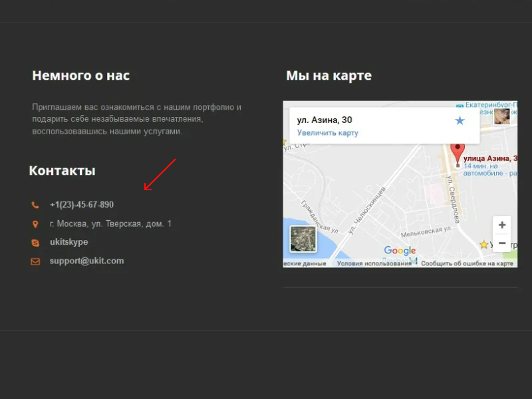Click the support@ukit.com email link
Image resolution: width=532 pixels, height=399 pixels.
[86, 261]
